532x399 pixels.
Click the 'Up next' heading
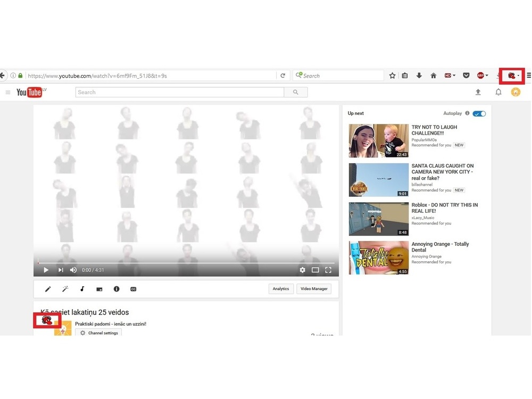click(x=355, y=113)
